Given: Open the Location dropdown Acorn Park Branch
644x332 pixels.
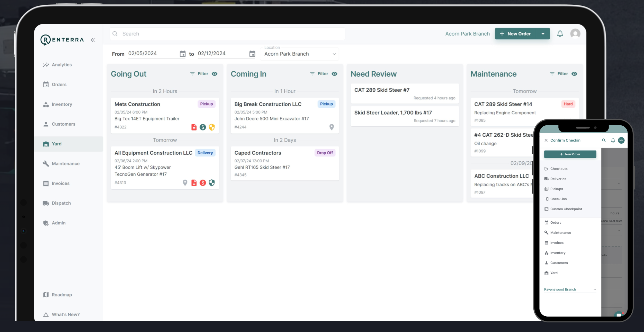Looking at the screenshot, I should [299, 54].
